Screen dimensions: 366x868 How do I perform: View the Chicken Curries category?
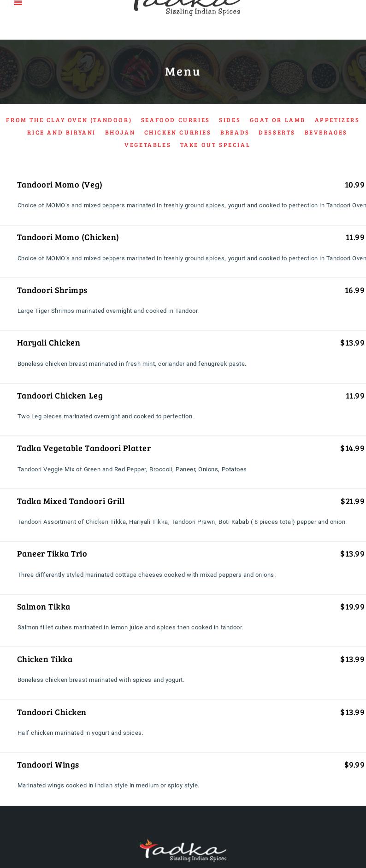(x=177, y=133)
